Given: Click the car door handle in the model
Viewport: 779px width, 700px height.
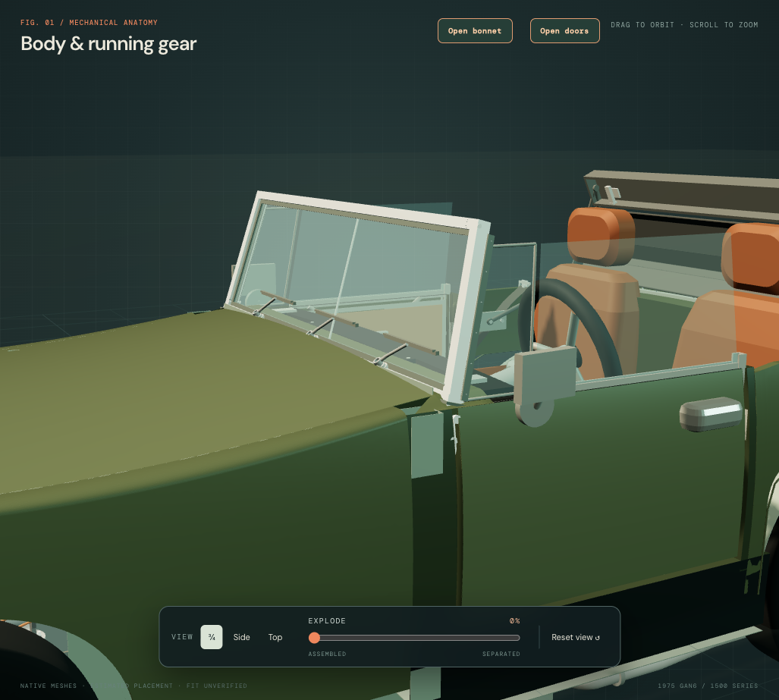Looking at the screenshot, I should click(711, 414).
